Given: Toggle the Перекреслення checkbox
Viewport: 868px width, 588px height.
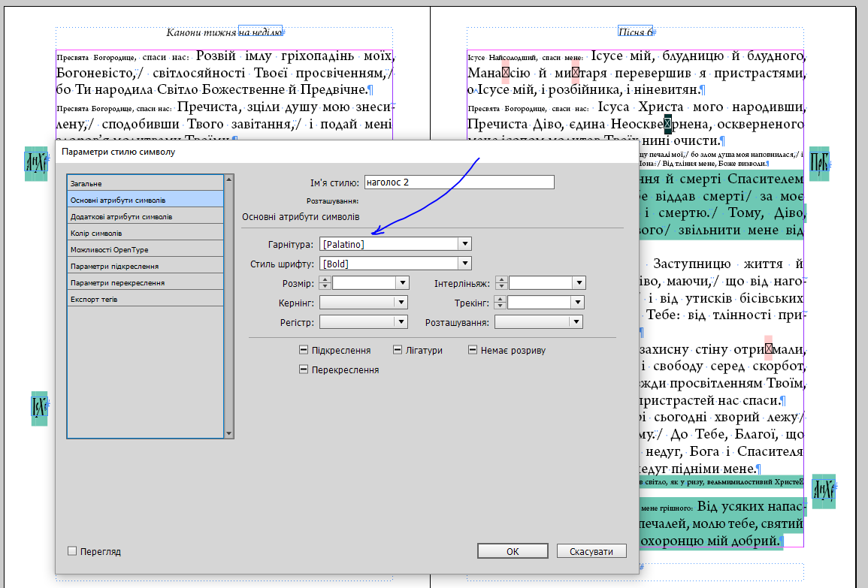Looking at the screenshot, I should [x=304, y=369].
